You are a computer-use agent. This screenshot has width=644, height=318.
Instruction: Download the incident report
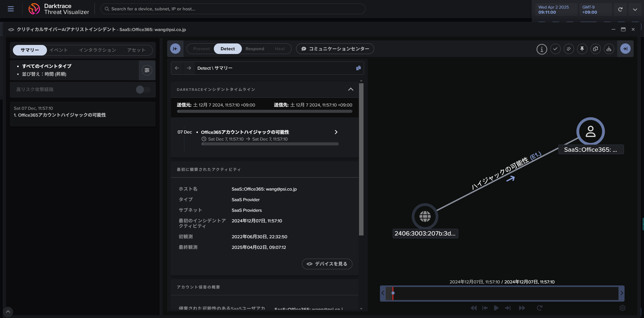609,49
